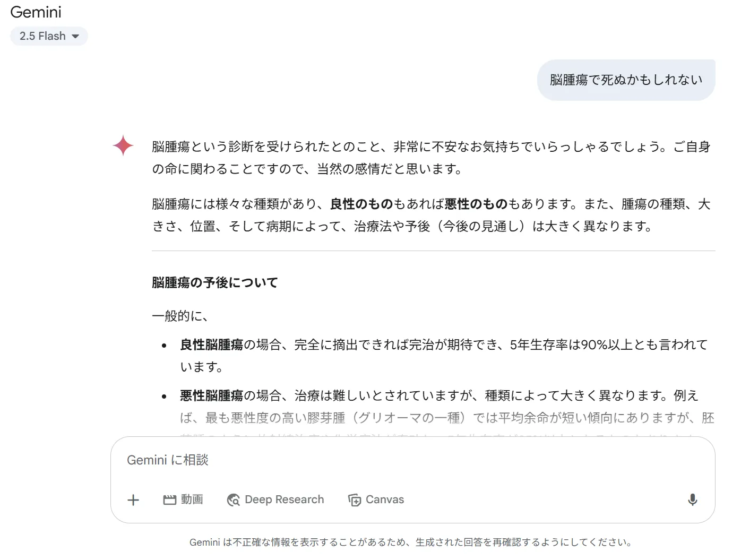Click the Gemini wordmark in the top-left
The width and height of the screenshot is (741, 560).
click(x=36, y=12)
